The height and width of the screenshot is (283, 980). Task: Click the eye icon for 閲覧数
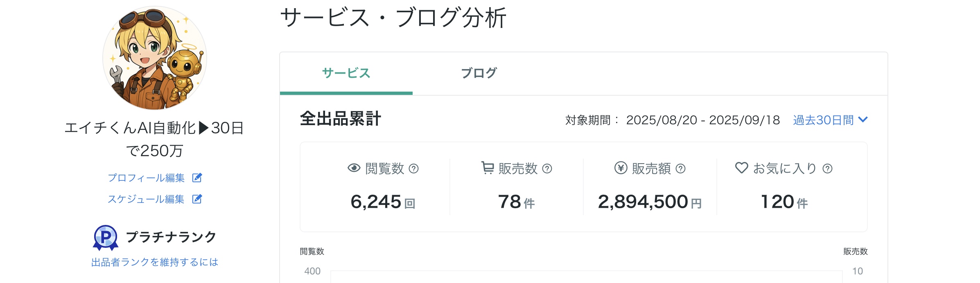[354, 168]
